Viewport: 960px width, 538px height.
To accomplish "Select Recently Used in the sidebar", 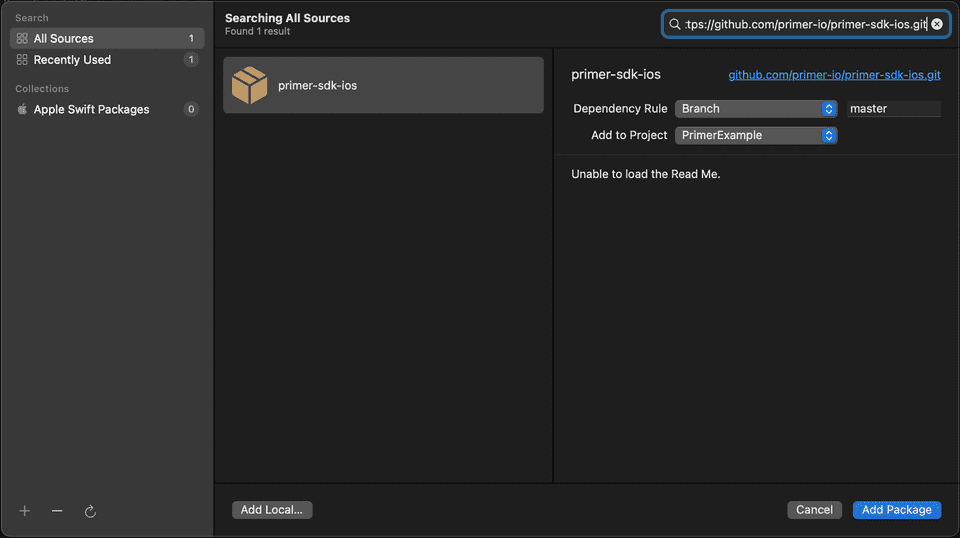I will pyautogui.click(x=107, y=59).
